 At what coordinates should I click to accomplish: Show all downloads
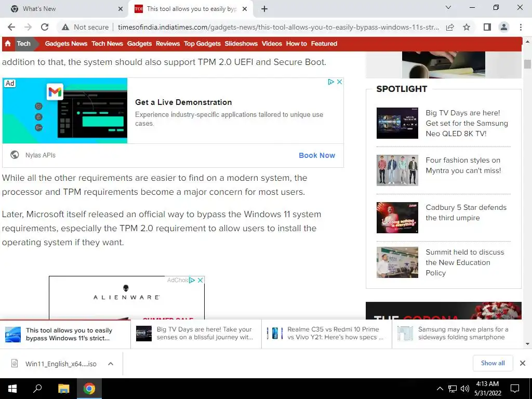(x=493, y=363)
